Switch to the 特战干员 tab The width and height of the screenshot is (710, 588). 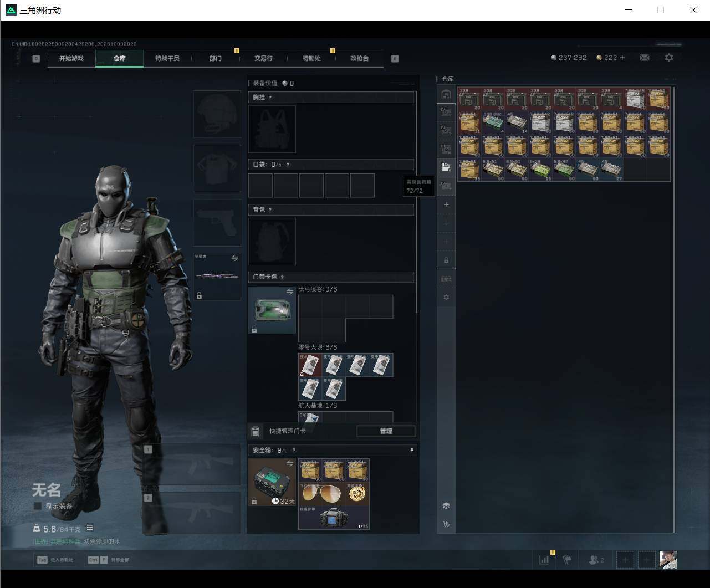click(x=167, y=58)
